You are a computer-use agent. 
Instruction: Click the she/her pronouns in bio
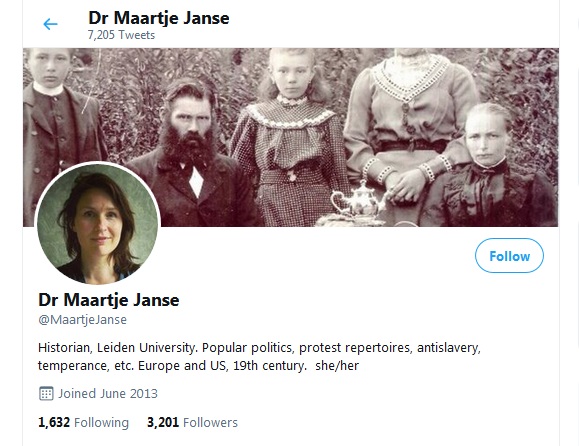tap(337, 366)
